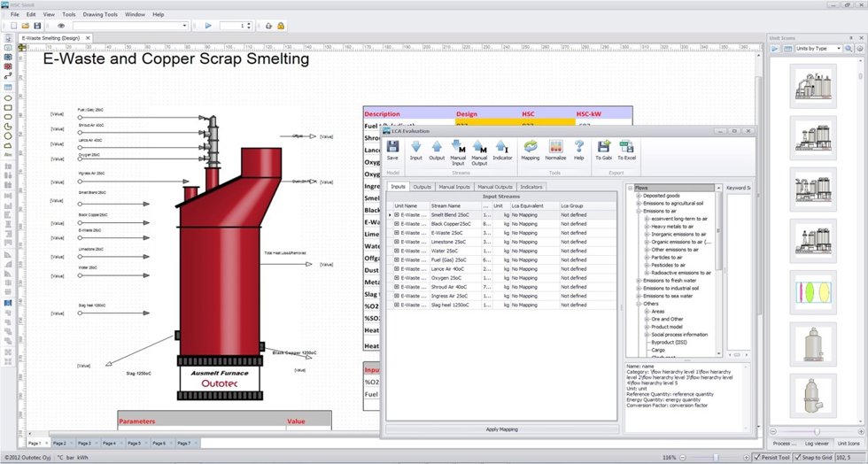Open the Drawing Tools menu
Screen dimensions: 868x464
100,14
